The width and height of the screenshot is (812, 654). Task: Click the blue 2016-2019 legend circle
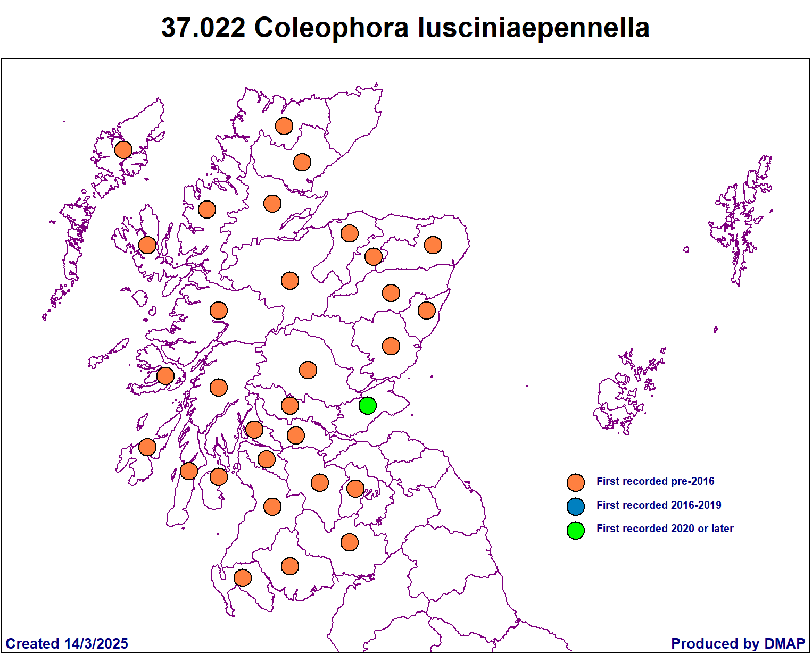576,507
